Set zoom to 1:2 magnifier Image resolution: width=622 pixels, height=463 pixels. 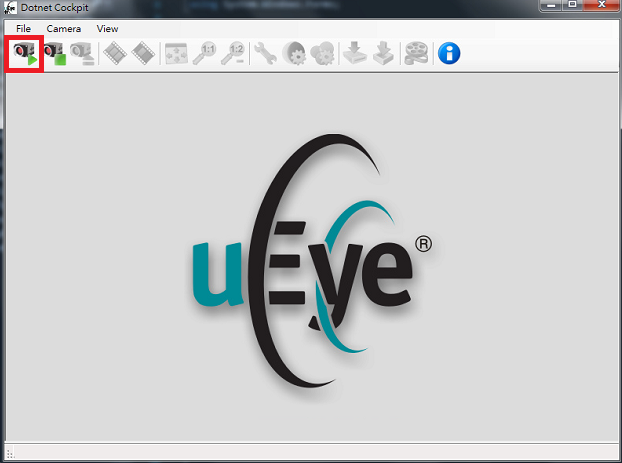(233, 54)
